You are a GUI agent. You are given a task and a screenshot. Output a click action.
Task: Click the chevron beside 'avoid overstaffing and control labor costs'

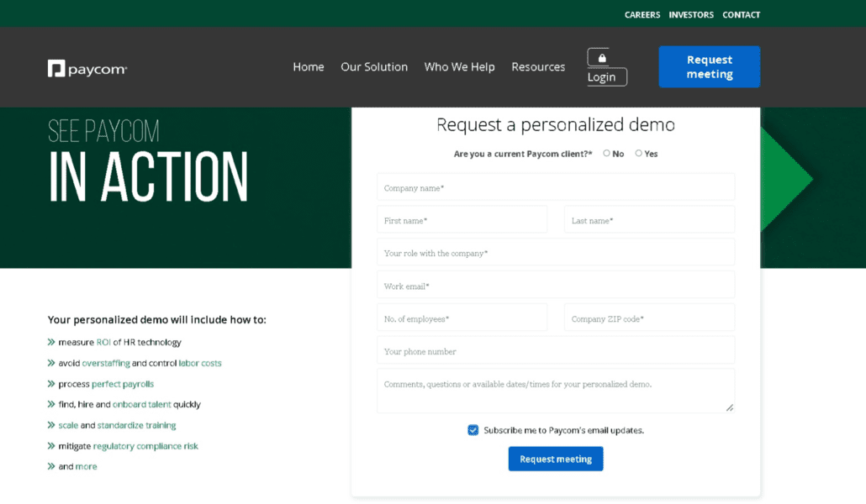coord(51,363)
